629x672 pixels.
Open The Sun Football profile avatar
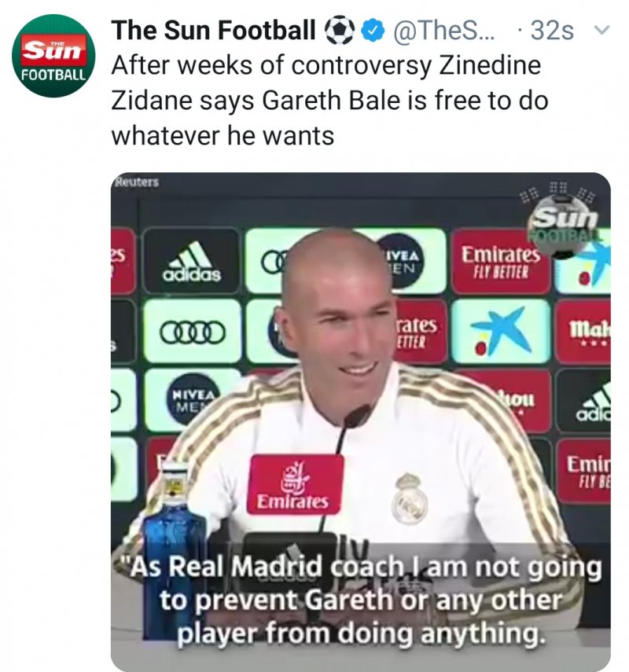coord(53,56)
